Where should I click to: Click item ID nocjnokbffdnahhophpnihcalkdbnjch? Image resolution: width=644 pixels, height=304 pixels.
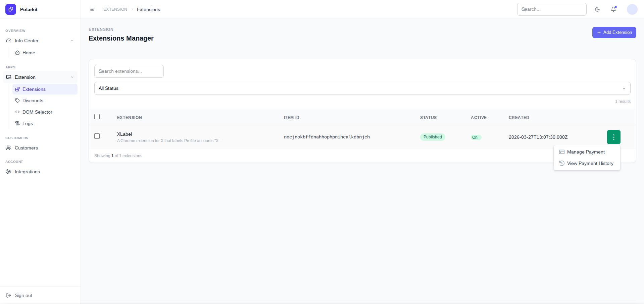(327, 137)
